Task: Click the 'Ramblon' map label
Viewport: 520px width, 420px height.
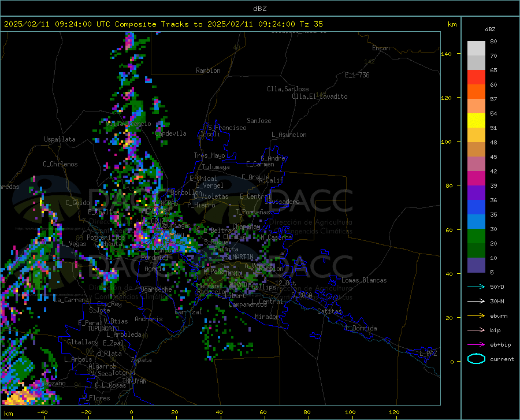Action: [x=208, y=70]
